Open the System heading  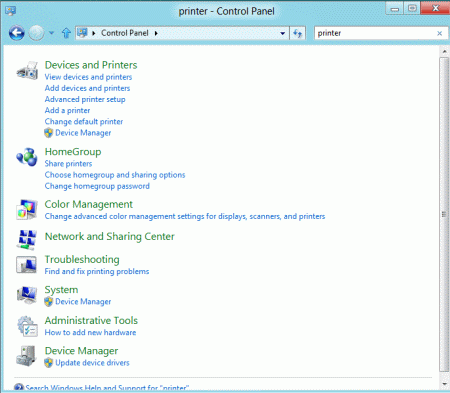pos(61,290)
